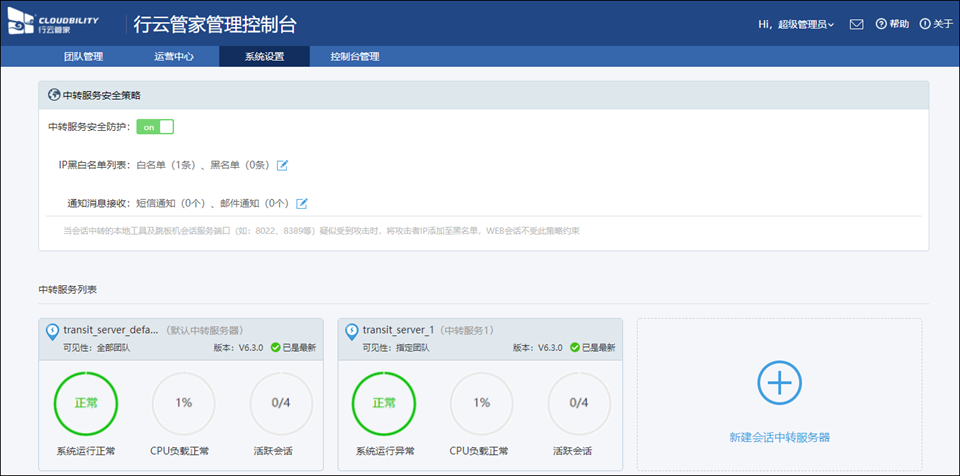Click the Cloudbility logo icon

click(21, 23)
